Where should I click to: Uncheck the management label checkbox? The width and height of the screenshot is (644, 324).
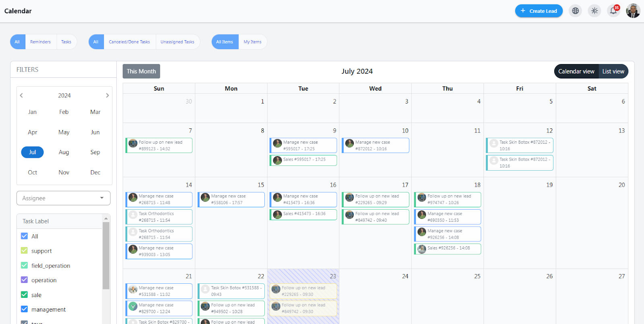click(x=24, y=309)
